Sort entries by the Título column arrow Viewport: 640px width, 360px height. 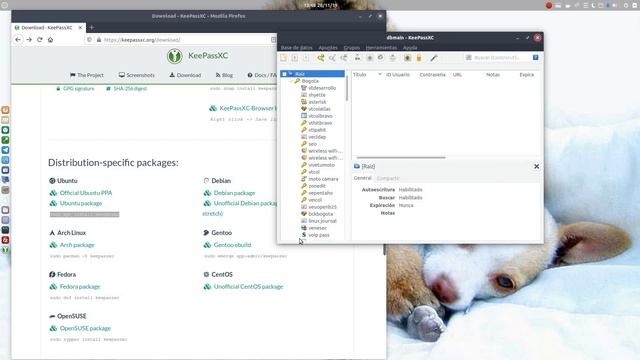[x=380, y=75]
